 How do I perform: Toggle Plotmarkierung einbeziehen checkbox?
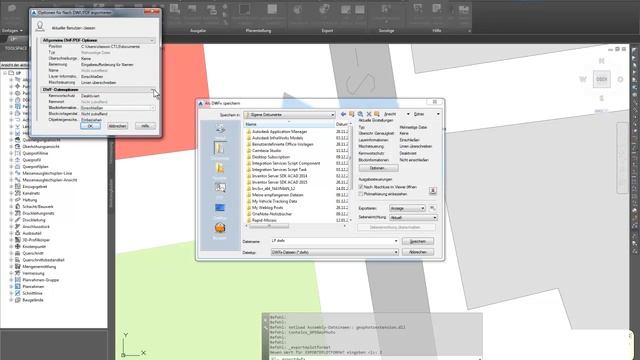coord(361,194)
